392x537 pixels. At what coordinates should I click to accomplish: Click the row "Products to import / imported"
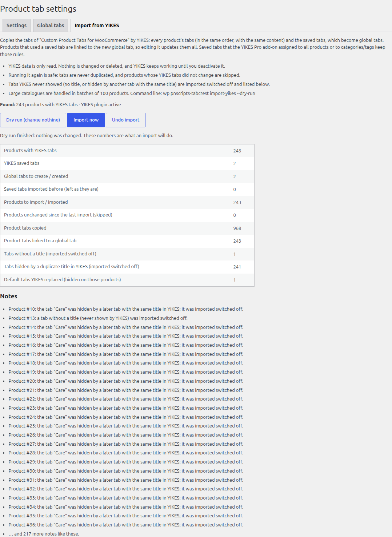pos(127,202)
